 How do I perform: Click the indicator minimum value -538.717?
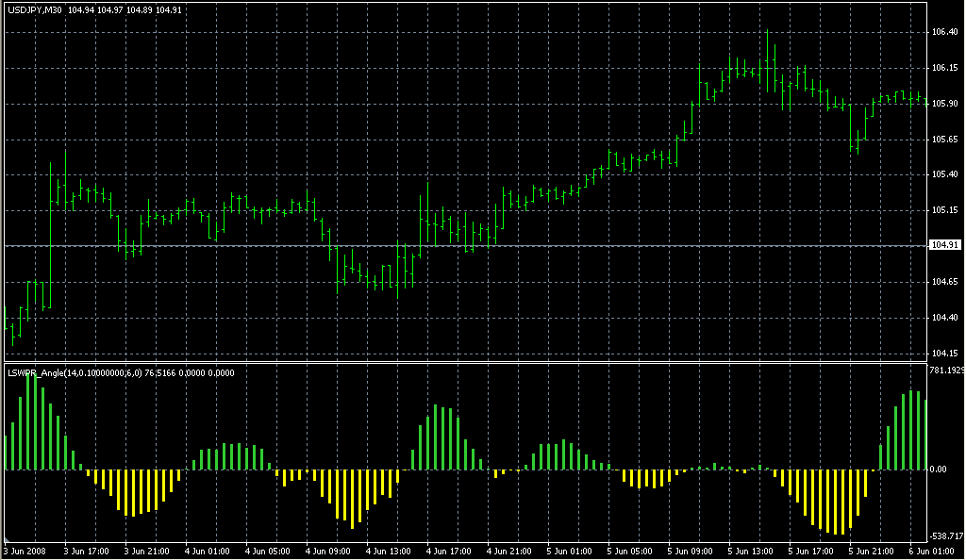(x=946, y=535)
